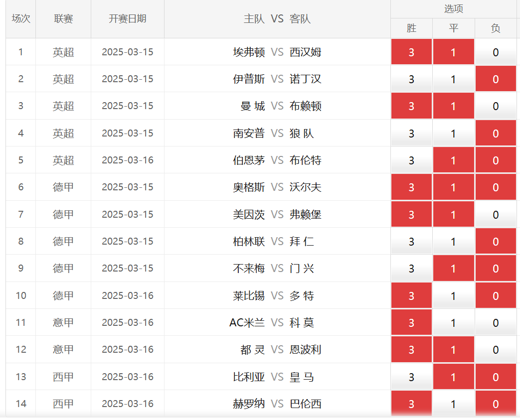The width and height of the screenshot is (520, 420).
Task: Toggle win option 3 for 曼城 VS 布赖顿
Action: click(411, 106)
